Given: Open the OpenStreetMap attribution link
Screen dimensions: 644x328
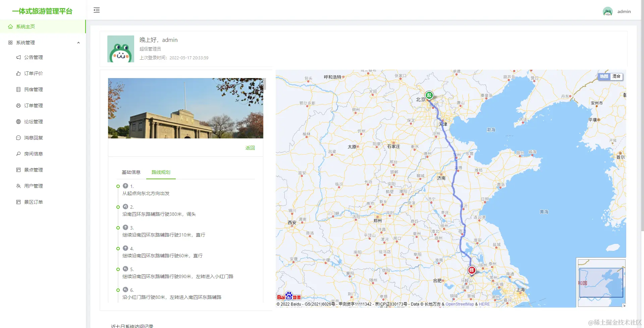Looking at the screenshot, I should point(460,304).
